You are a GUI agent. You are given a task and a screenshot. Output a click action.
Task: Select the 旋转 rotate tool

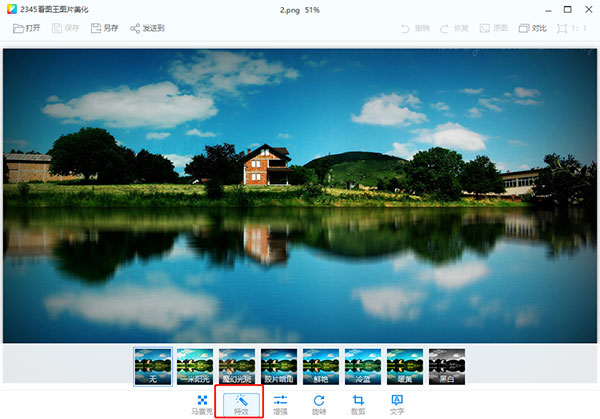(x=319, y=405)
